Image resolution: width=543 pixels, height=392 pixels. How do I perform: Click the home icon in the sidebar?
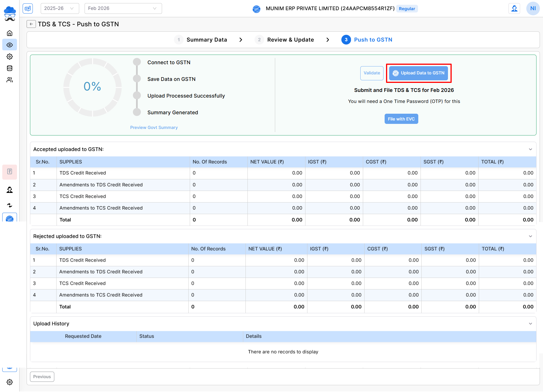click(x=10, y=33)
